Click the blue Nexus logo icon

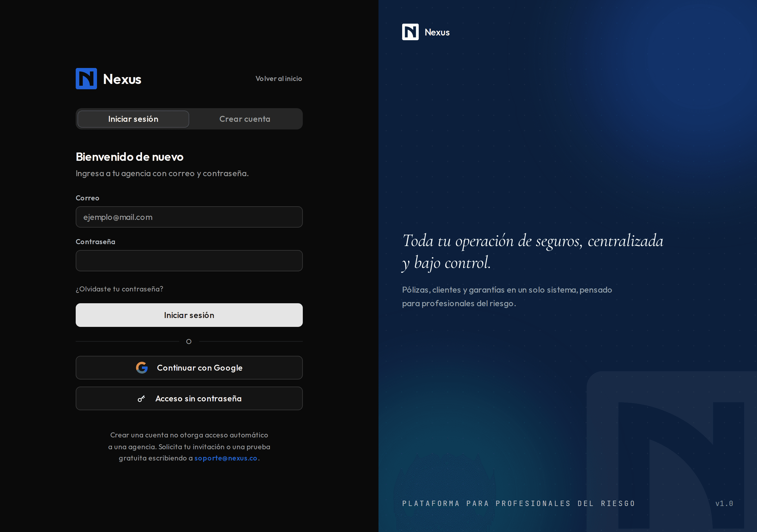(86, 78)
